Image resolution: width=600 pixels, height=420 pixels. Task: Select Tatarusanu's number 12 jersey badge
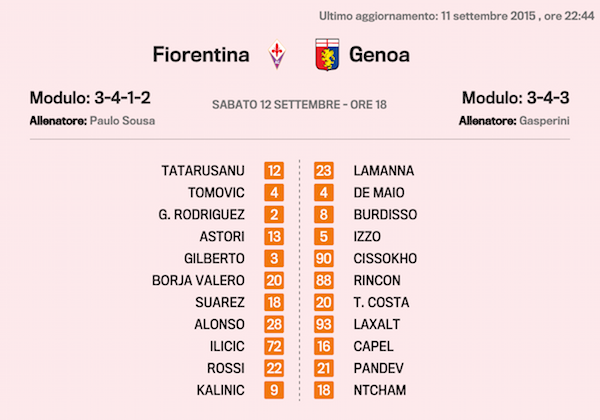click(274, 171)
